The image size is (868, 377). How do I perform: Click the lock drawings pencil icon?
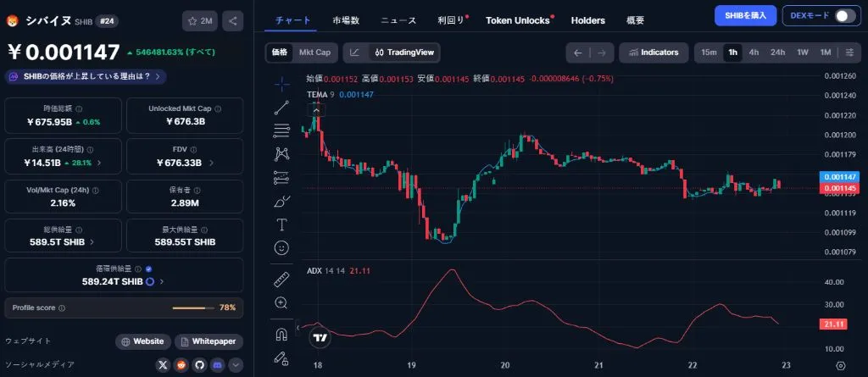point(281,358)
